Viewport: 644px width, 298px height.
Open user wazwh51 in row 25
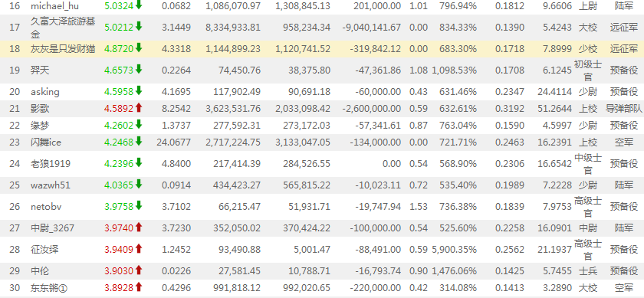pos(50,185)
